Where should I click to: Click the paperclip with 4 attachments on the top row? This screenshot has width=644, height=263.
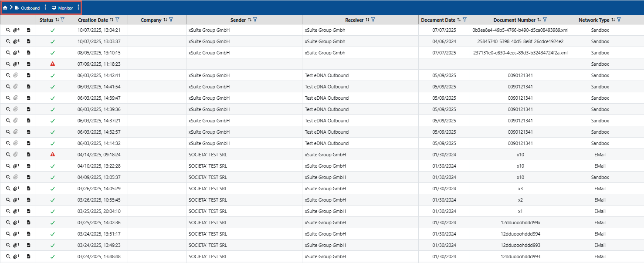16,30
